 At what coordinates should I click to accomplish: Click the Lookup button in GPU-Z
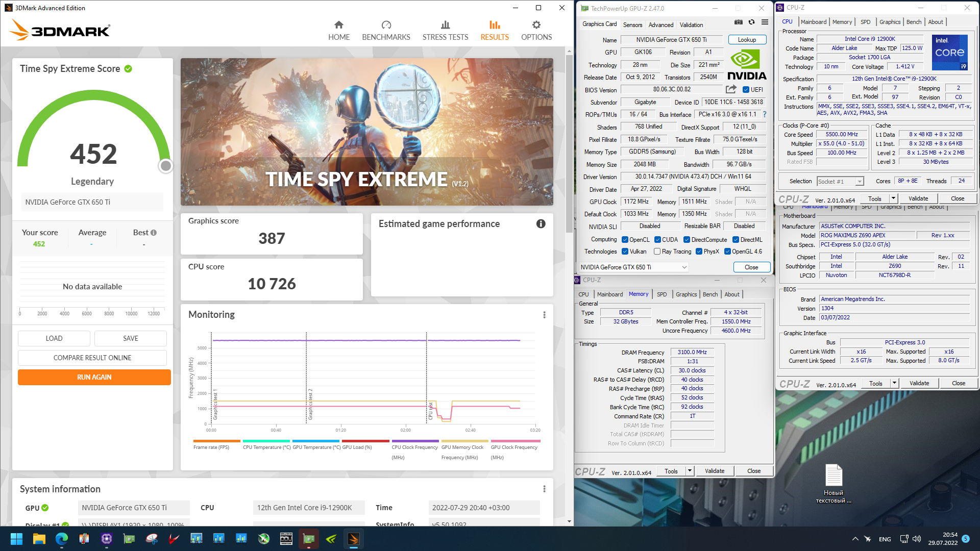point(747,40)
